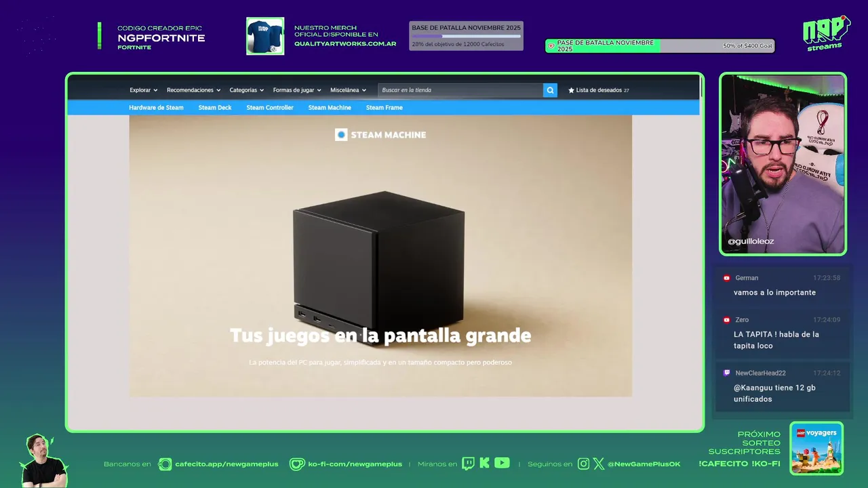
Task: Click the "La potencia del PC" subtitle
Action: click(x=380, y=363)
